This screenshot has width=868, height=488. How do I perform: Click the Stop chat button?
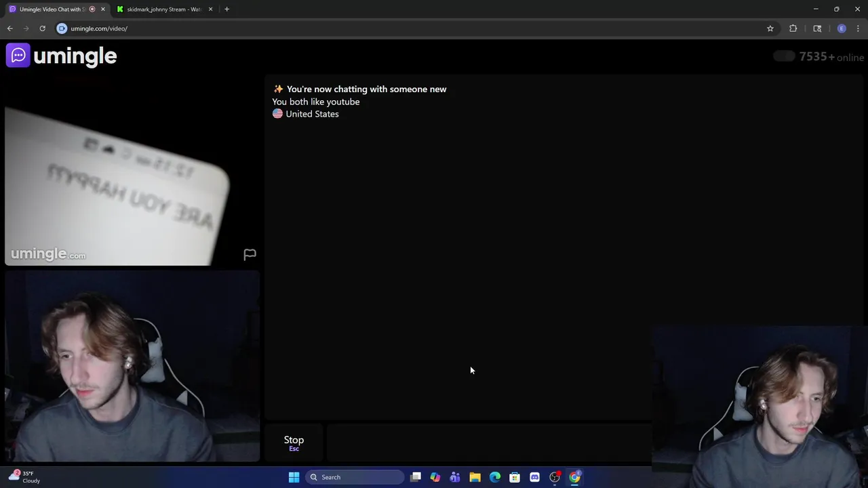pos(294,443)
